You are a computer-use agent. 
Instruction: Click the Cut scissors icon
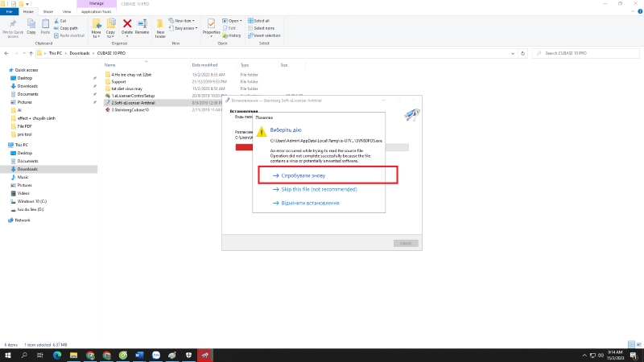[56, 21]
